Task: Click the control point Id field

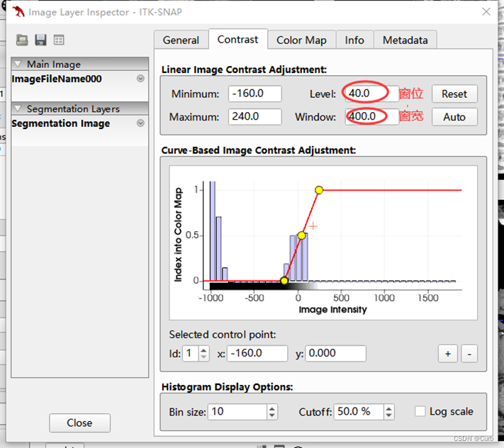Action: tap(191, 354)
